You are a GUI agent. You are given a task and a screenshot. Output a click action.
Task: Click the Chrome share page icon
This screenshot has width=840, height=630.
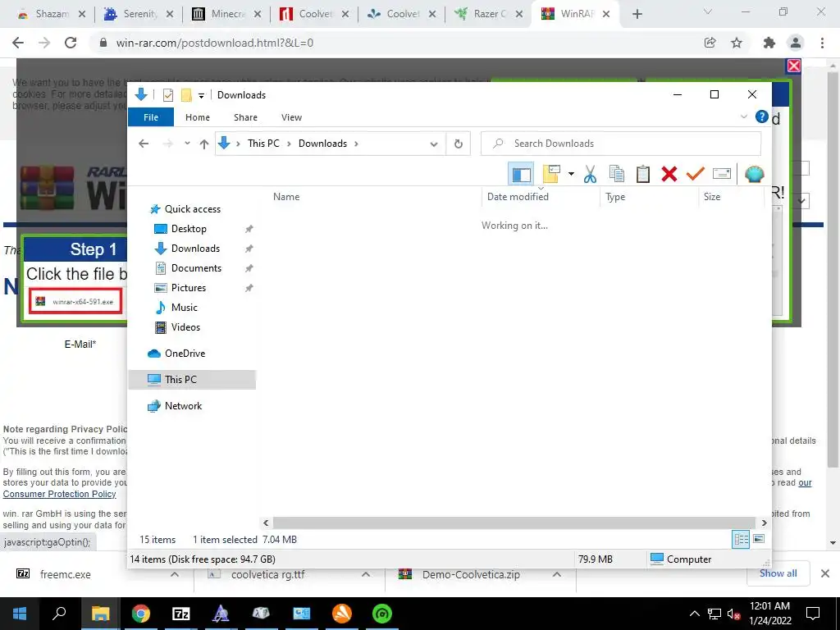(x=710, y=43)
